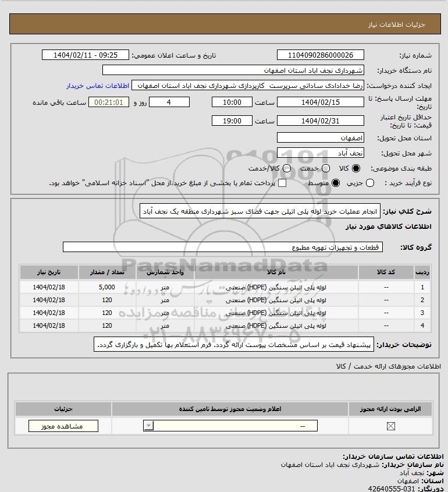The height and width of the screenshot is (492, 448).
Task: Click the deadline time field 10:00
Action: click(232, 102)
